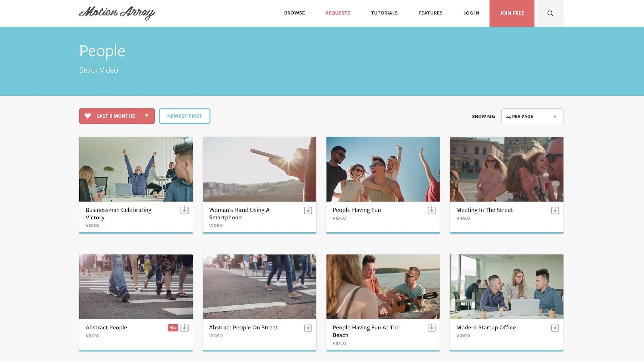Image resolution: width=644 pixels, height=362 pixels.
Task: Open Meeting In The Street title link
Action: click(x=484, y=210)
